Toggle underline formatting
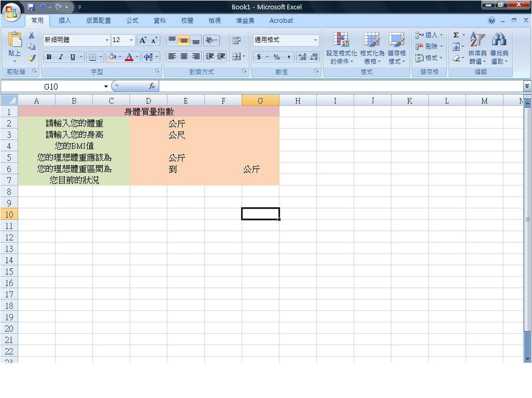 (x=73, y=57)
